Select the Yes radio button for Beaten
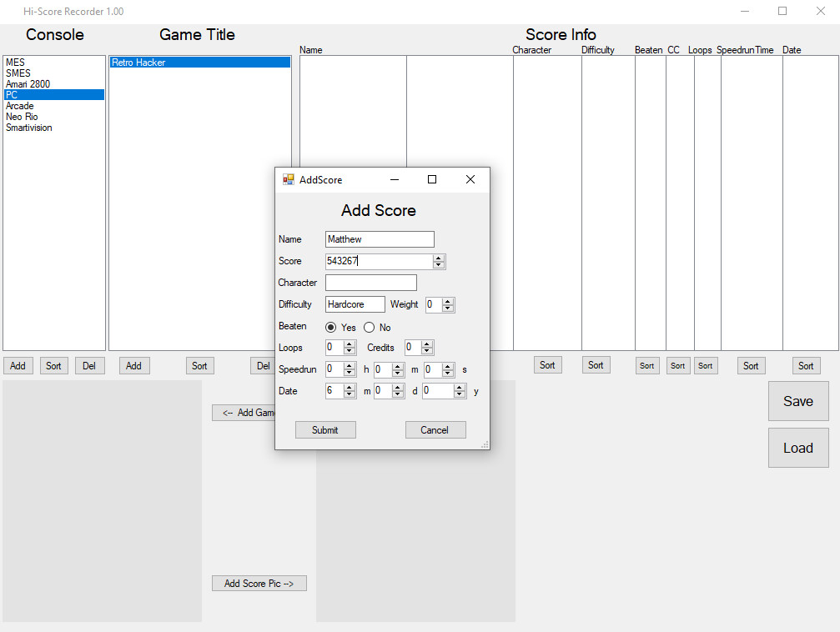840x632 pixels. coord(331,328)
